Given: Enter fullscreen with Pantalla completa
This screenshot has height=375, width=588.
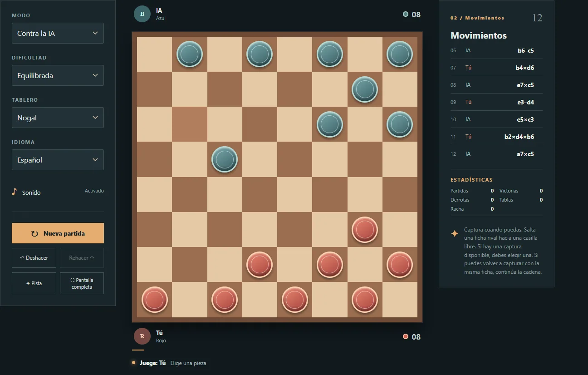Looking at the screenshot, I should [x=82, y=283].
